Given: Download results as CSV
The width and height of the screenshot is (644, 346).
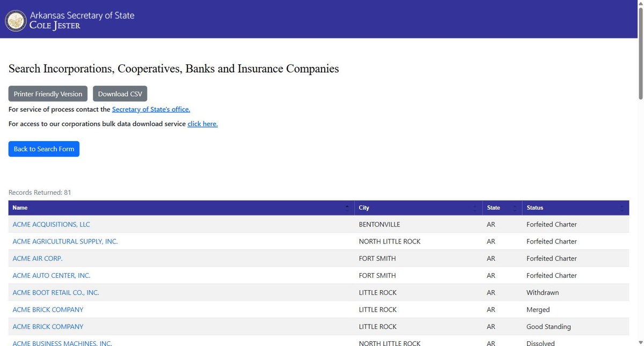Looking at the screenshot, I should pos(120,94).
